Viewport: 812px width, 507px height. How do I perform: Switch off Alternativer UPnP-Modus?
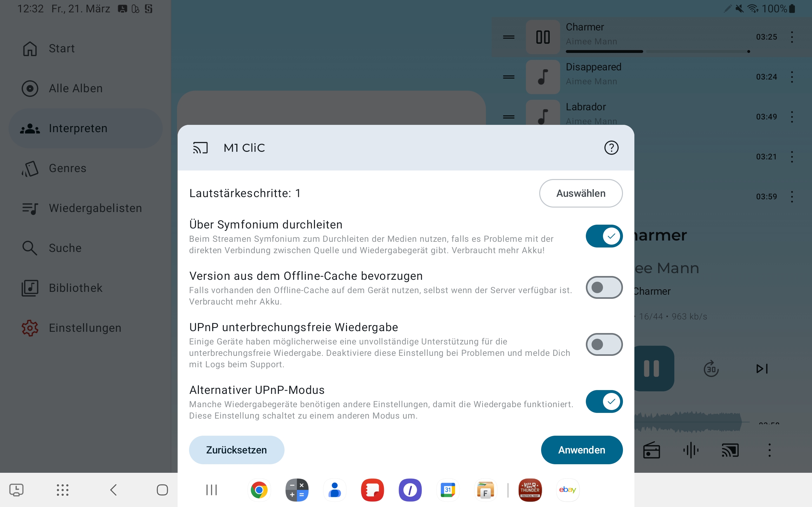(604, 401)
